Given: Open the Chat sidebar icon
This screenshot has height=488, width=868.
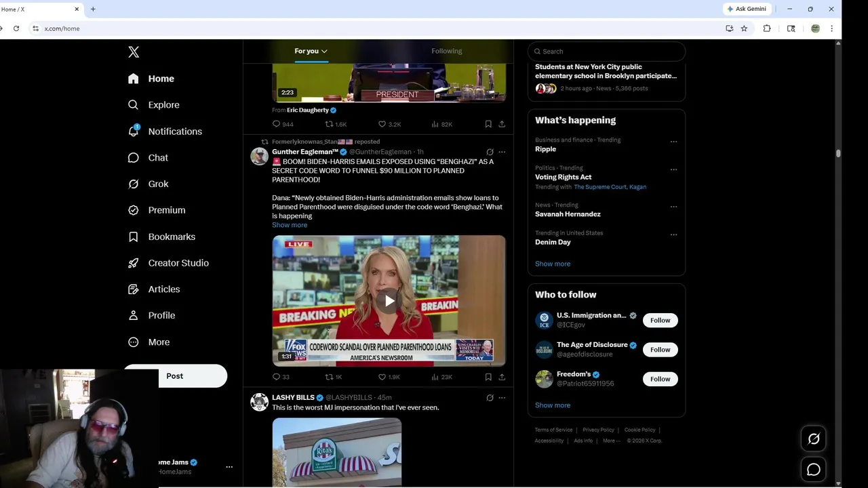Looking at the screenshot, I should 134,157.
